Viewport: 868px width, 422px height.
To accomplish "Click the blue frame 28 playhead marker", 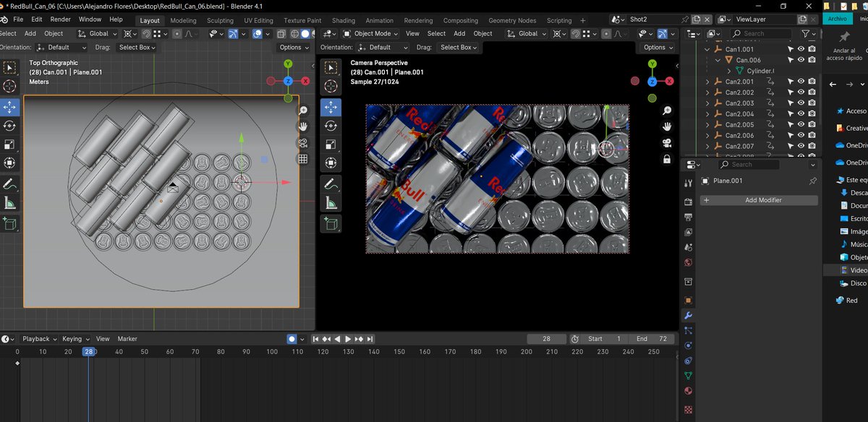I will [88, 352].
